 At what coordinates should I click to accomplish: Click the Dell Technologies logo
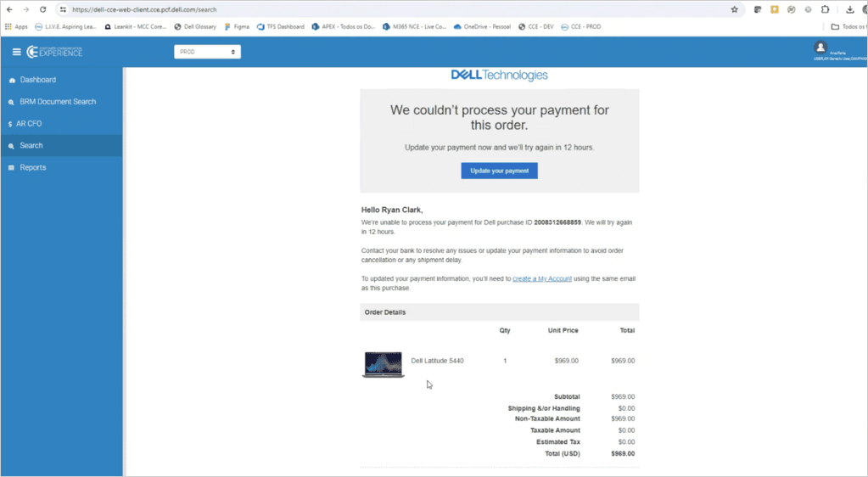pyautogui.click(x=499, y=75)
